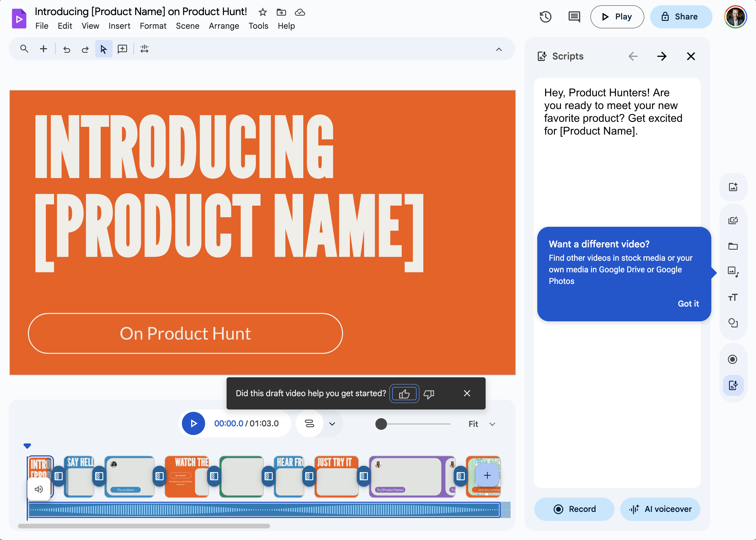
Task: Add new item with plus toolbar icon
Action: [x=43, y=49]
